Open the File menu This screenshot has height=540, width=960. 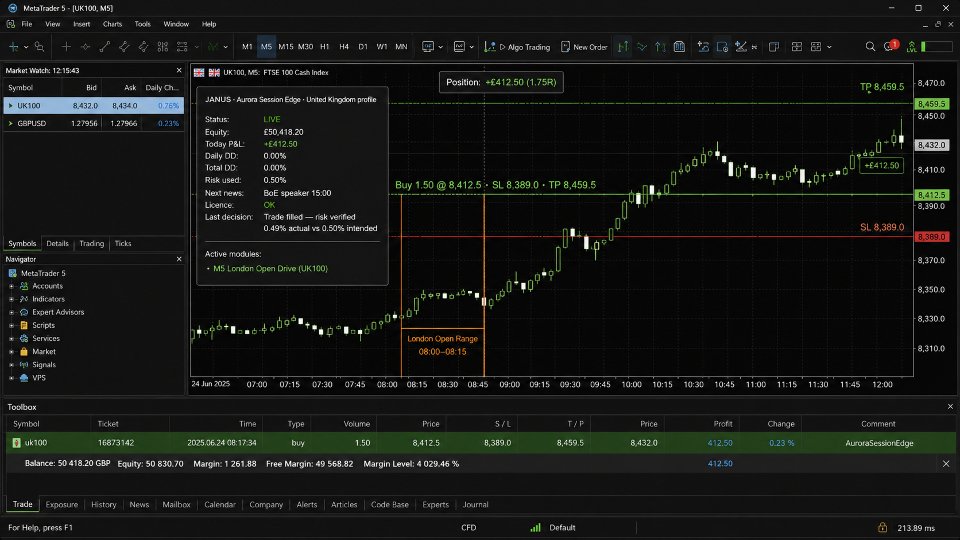[x=27, y=24]
